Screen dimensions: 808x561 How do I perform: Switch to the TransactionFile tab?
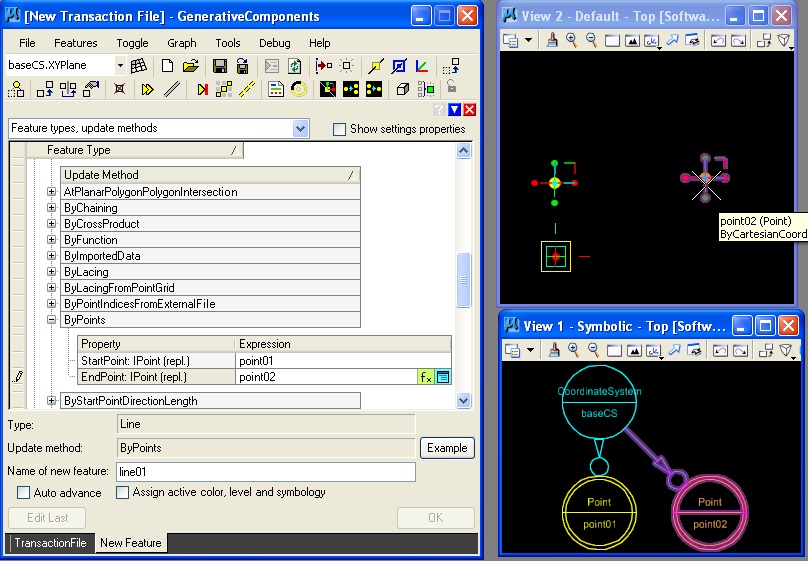pyautogui.click(x=50, y=542)
